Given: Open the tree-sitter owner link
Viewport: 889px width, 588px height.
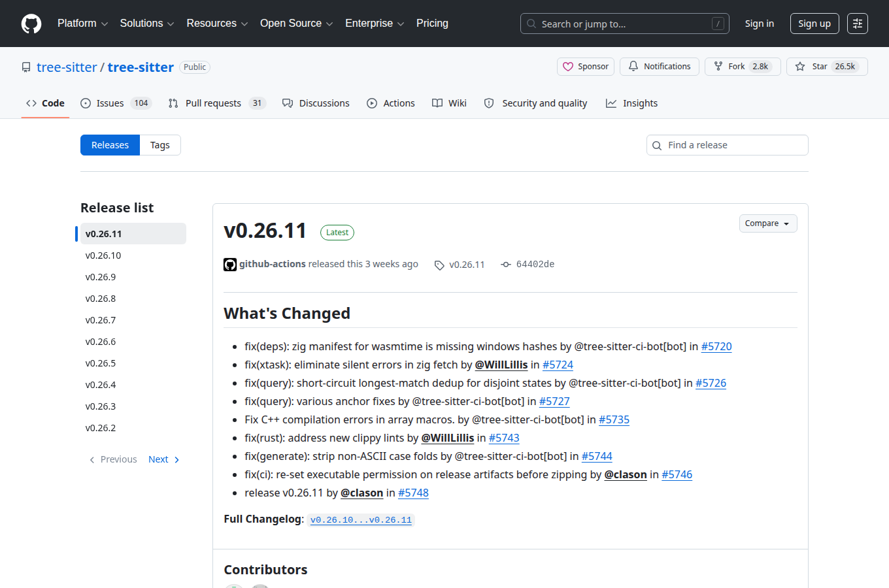Looking at the screenshot, I should click(x=67, y=67).
